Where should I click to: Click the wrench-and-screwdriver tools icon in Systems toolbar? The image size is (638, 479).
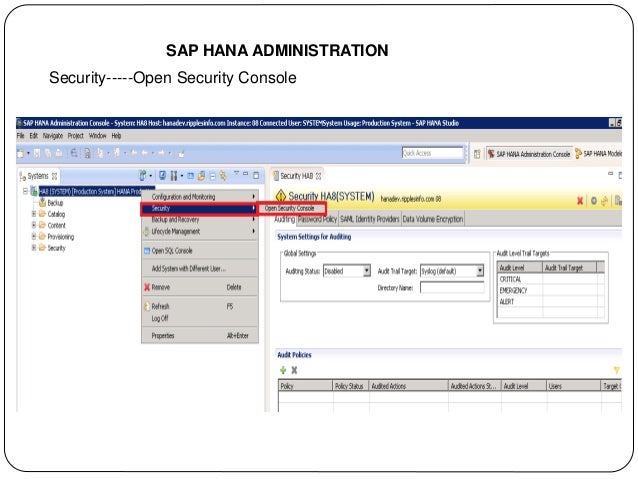click(174, 175)
